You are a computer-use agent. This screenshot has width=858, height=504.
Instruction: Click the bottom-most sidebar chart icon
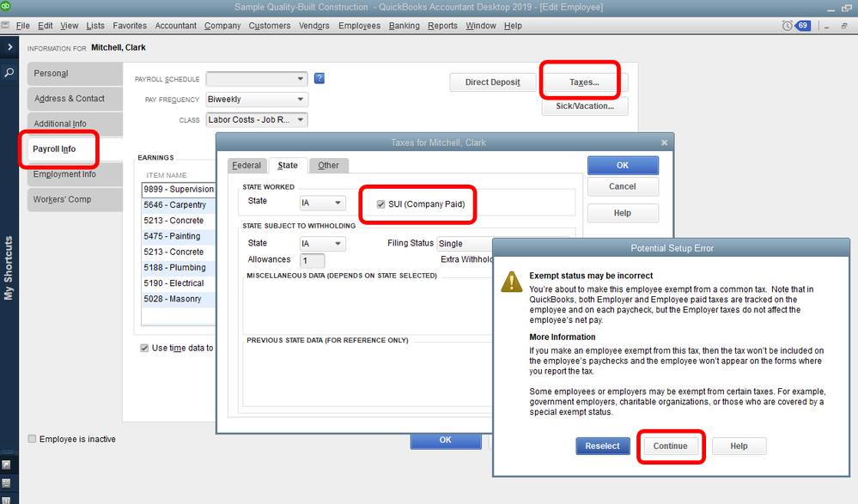6,500
